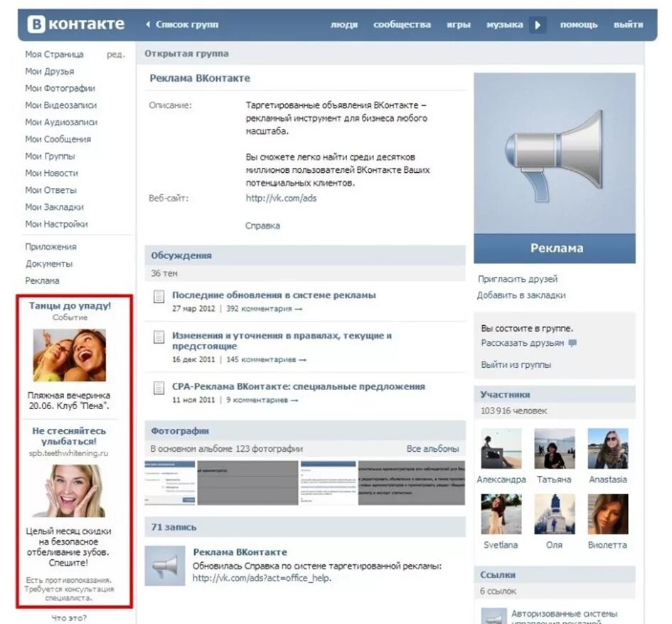Click document icon for CPA-Реклама topic

coord(159,388)
